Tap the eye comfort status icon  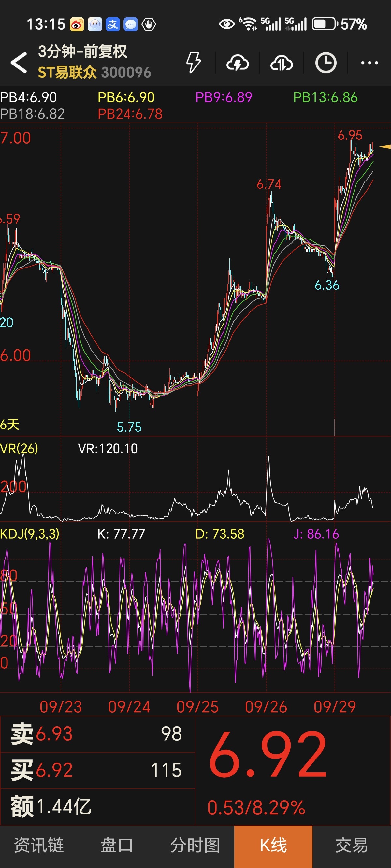pyautogui.click(x=227, y=24)
